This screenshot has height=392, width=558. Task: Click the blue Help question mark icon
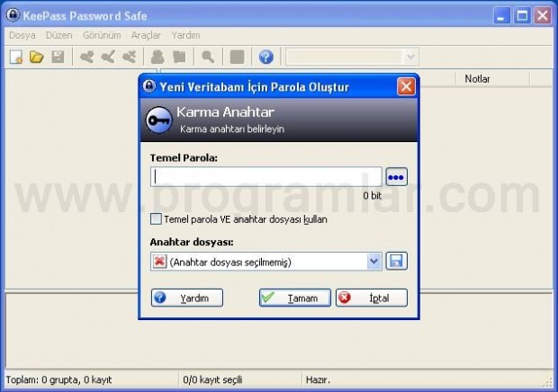[265, 57]
